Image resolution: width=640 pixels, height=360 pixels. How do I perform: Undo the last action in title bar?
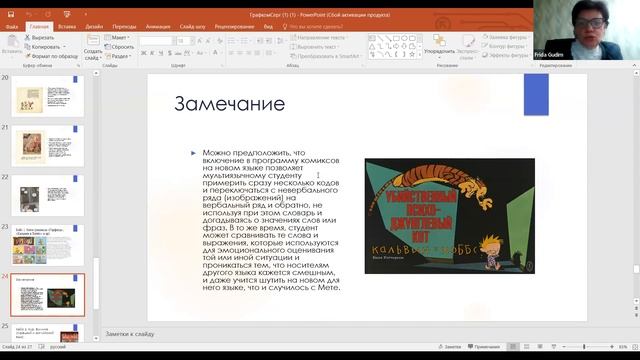pos(29,14)
